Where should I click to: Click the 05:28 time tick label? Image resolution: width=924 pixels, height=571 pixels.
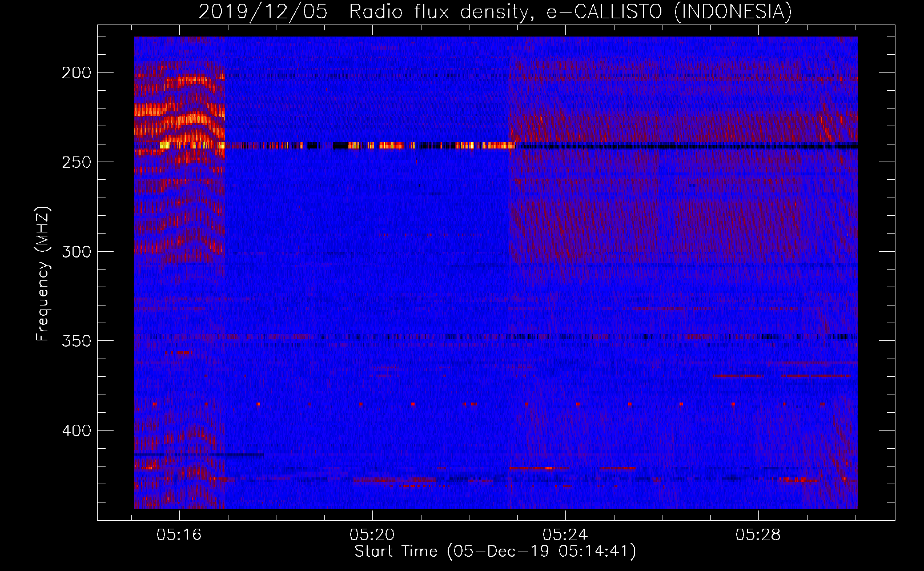tap(758, 535)
